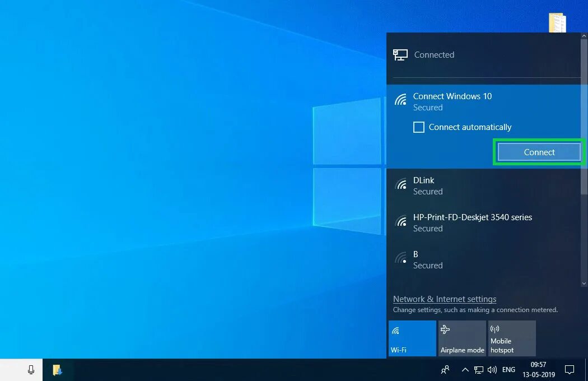Image resolution: width=588 pixels, height=381 pixels.
Task: Toggle the Airplane mode tile
Action: point(462,338)
